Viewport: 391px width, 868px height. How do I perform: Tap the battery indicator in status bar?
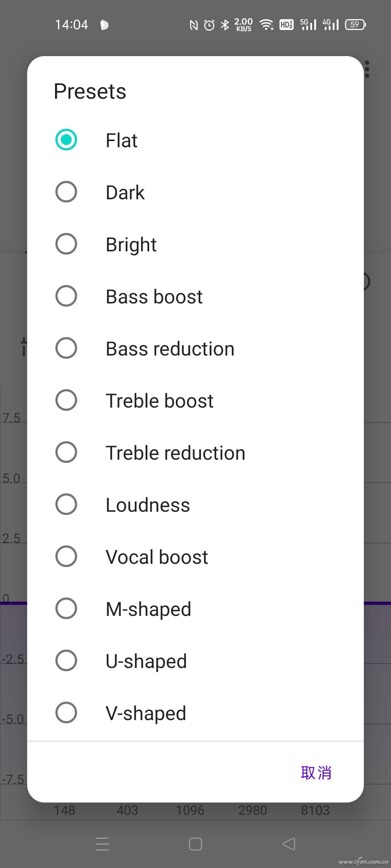pos(355,25)
